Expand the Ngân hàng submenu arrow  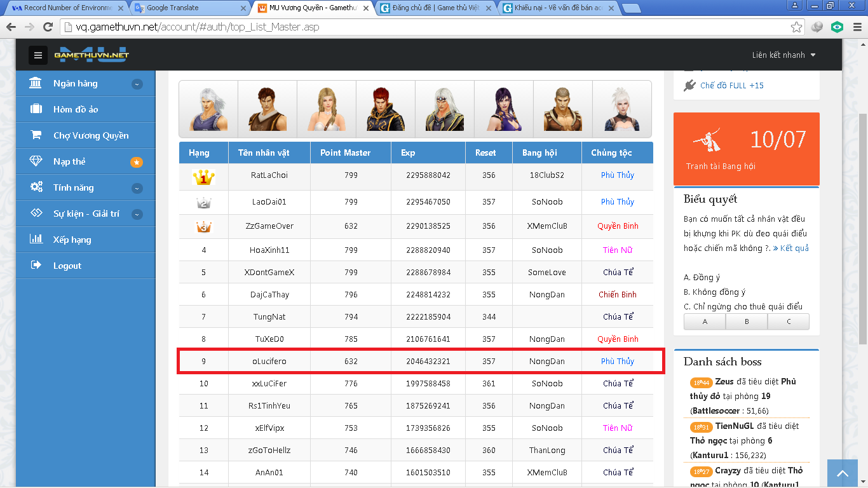point(137,84)
